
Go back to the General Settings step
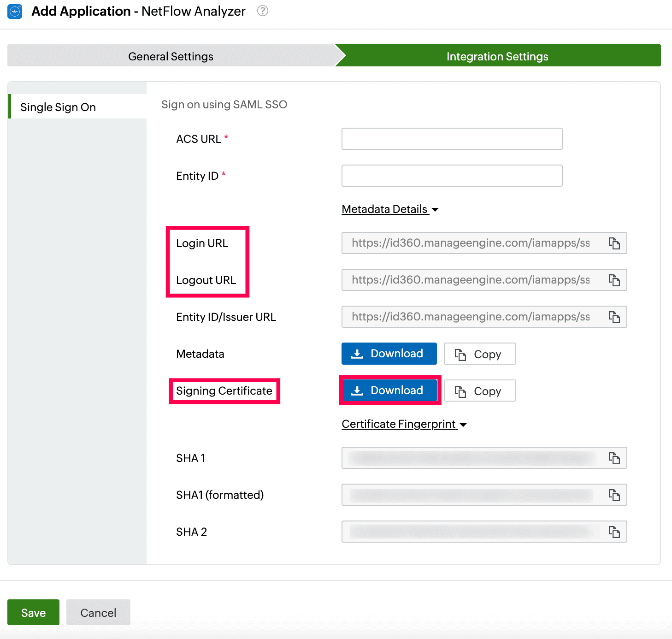(171, 56)
